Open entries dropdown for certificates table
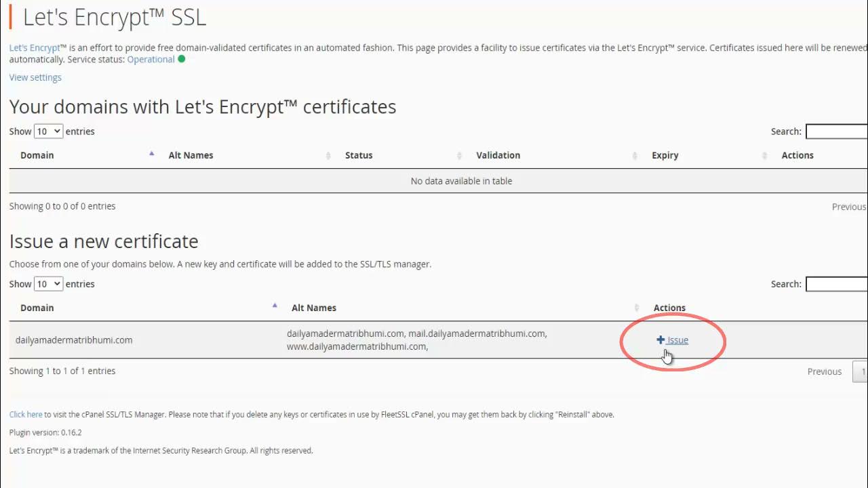The width and height of the screenshot is (868, 488). 48,131
